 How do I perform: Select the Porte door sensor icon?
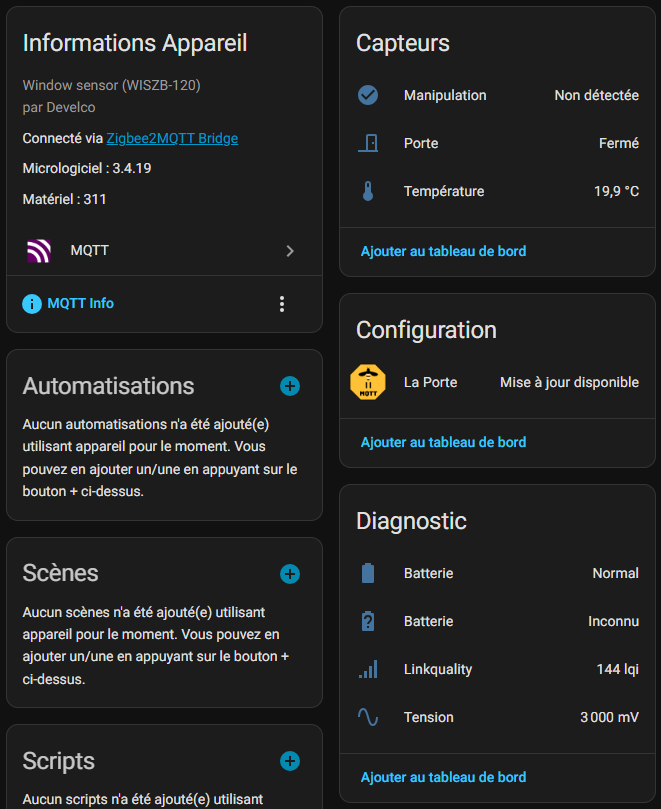(368, 143)
